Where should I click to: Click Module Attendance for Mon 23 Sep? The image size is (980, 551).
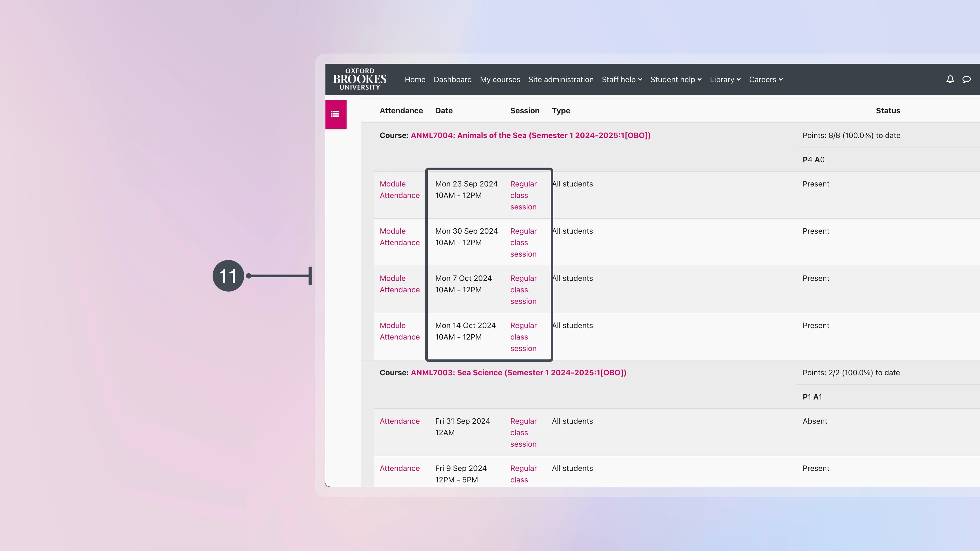(399, 189)
